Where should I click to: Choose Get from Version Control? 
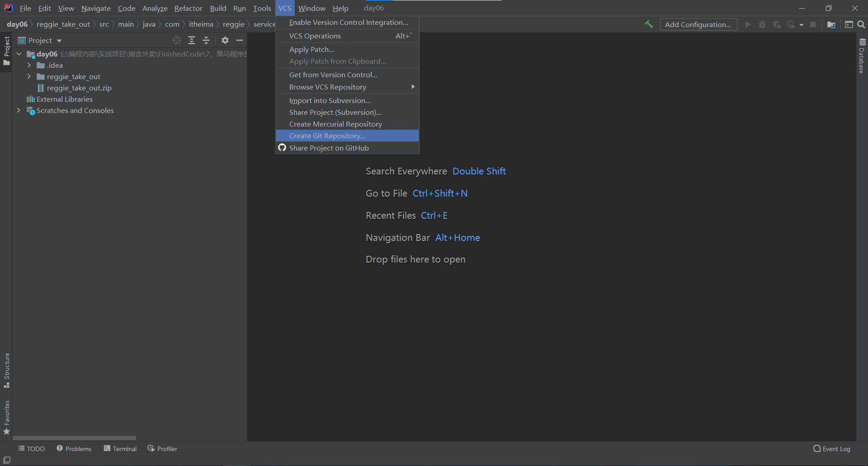tap(347, 75)
